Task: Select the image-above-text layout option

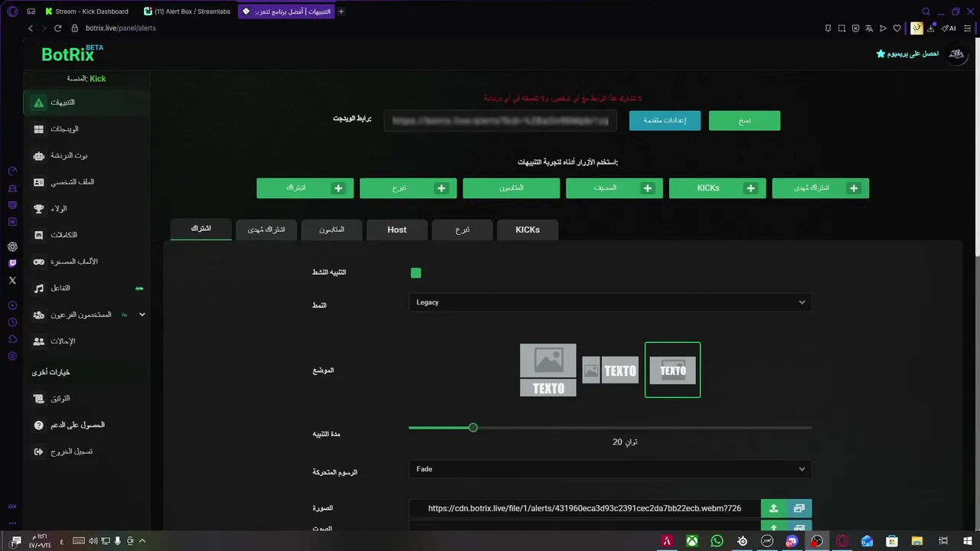Action: point(548,370)
